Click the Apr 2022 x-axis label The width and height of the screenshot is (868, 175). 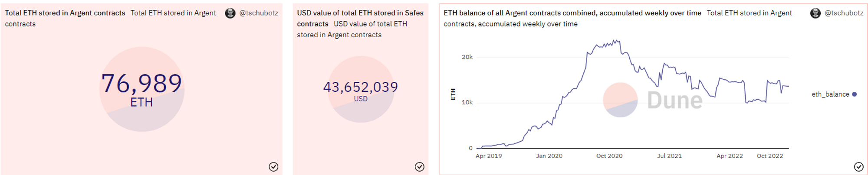[x=730, y=156]
